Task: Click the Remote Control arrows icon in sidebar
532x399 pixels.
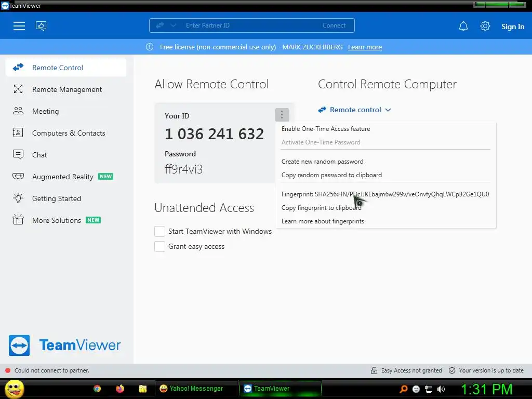Action: (18, 67)
